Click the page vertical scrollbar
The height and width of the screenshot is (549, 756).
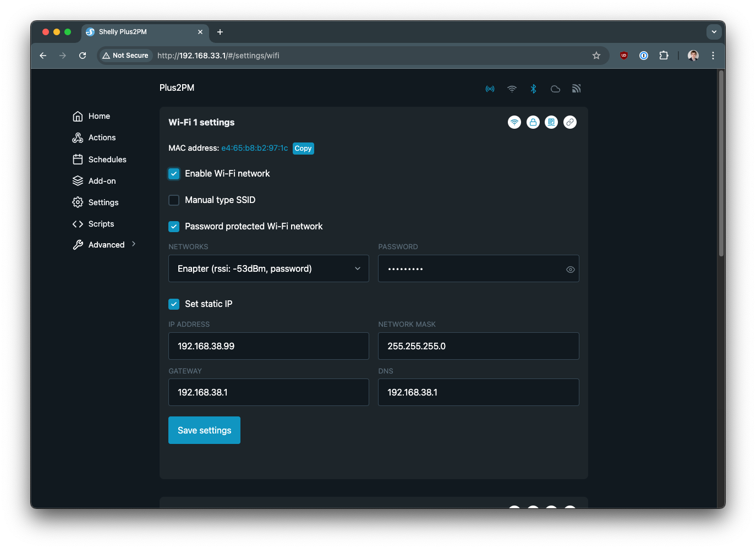[721, 163]
